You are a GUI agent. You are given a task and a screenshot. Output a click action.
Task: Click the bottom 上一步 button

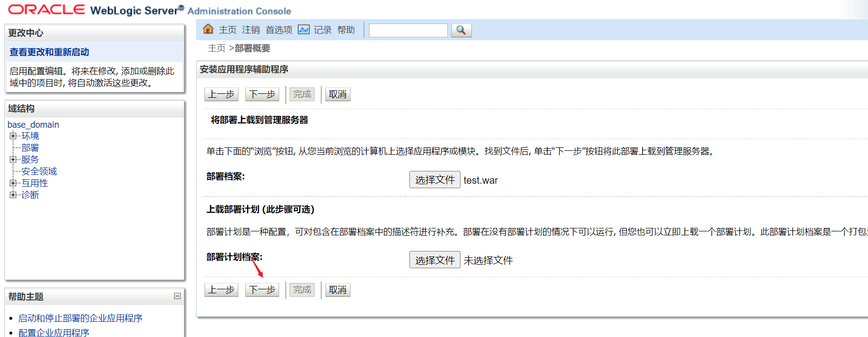221,290
